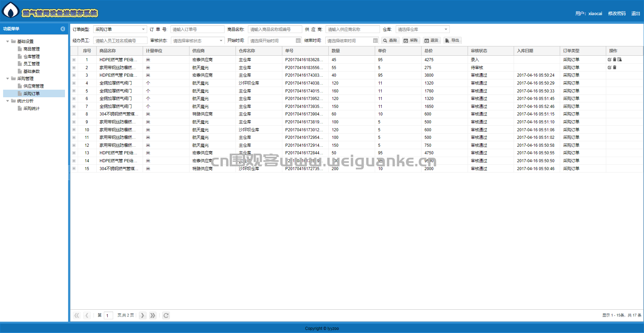The width and height of the screenshot is (644, 333).
Task: Open 基础参数 in the sidebar
Action: (x=31, y=71)
